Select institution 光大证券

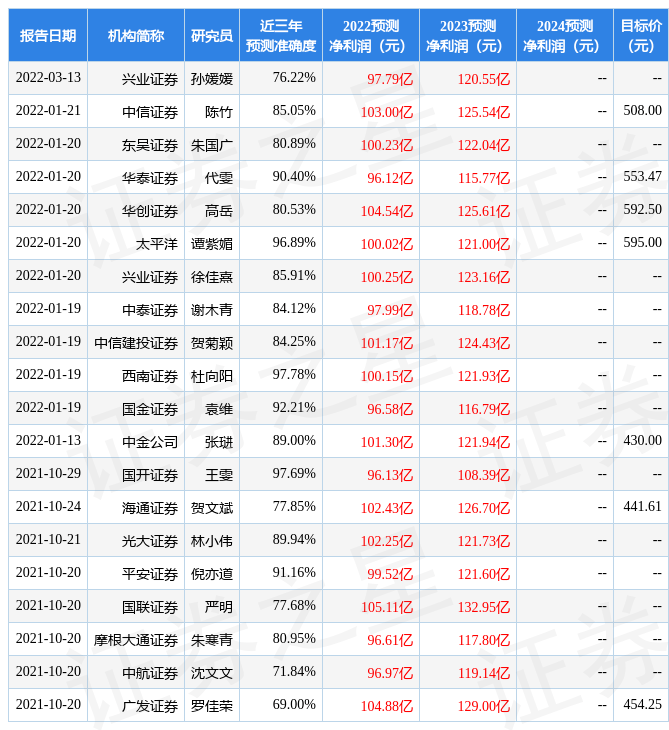pos(150,541)
